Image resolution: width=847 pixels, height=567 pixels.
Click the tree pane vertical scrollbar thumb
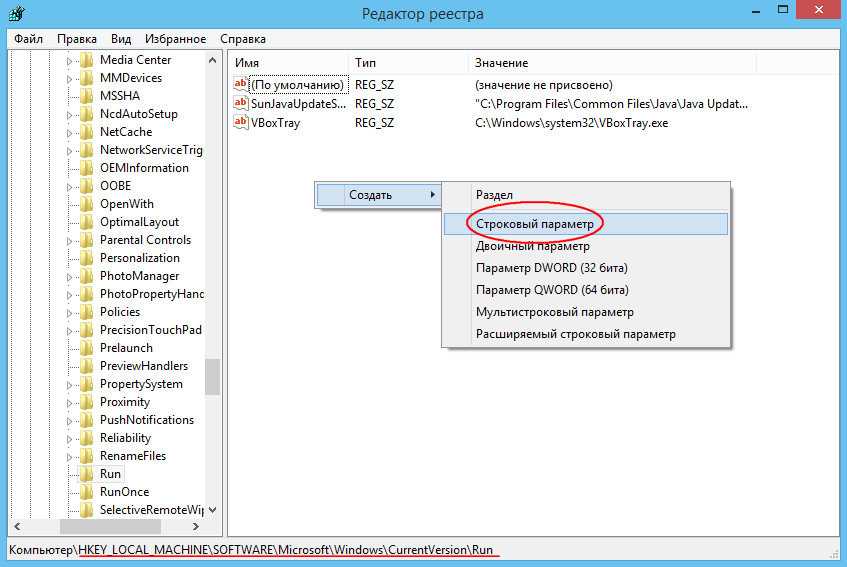[x=212, y=377]
